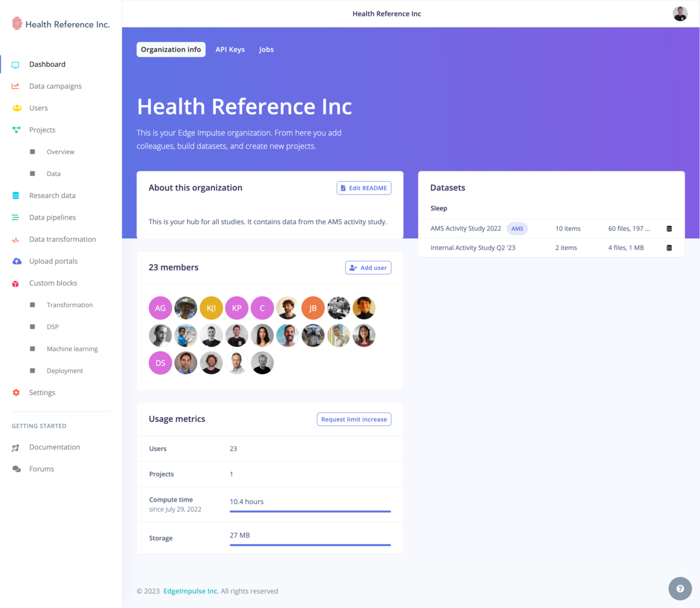
Task: Click the Storage usage bar
Action: point(311,545)
